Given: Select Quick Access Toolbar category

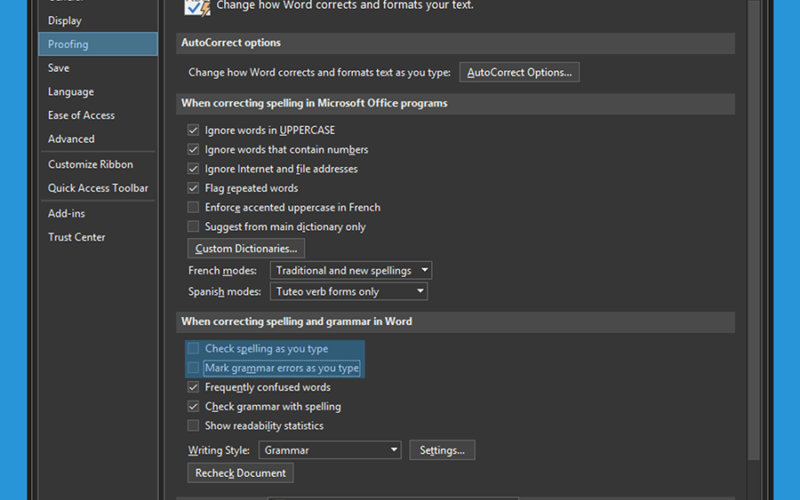Looking at the screenshot, I should [x=97, y=188].
